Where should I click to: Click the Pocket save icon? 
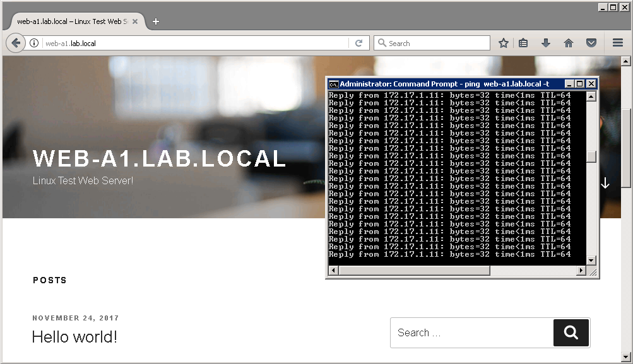pos(591,43)
